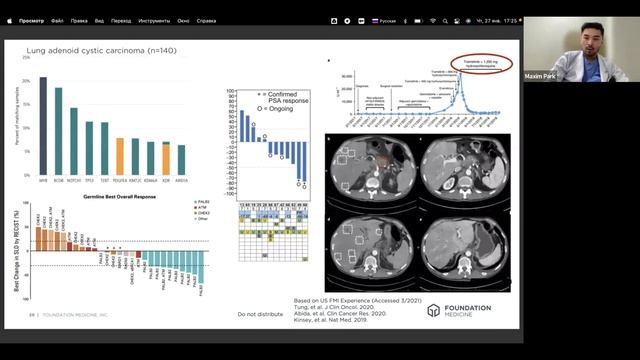Click the Kinsey, et al. Nat Med. 2019 citation
The image size is (640, 360).
pos(330,320)
